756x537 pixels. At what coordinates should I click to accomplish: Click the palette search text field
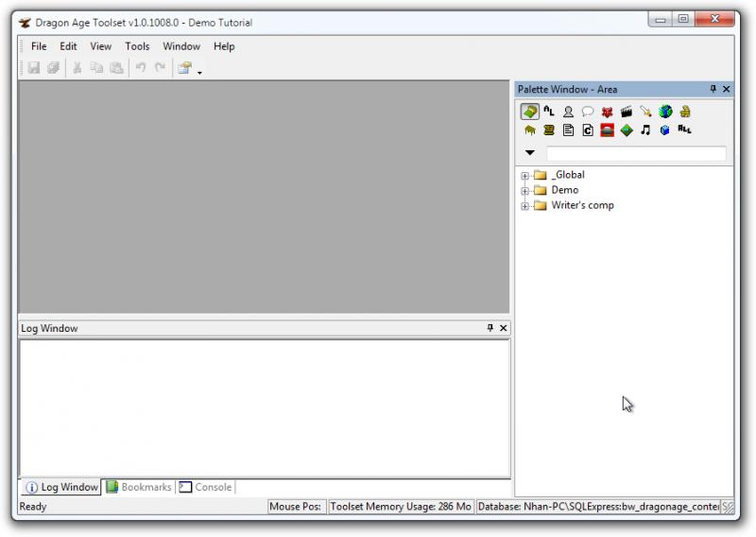636,153
